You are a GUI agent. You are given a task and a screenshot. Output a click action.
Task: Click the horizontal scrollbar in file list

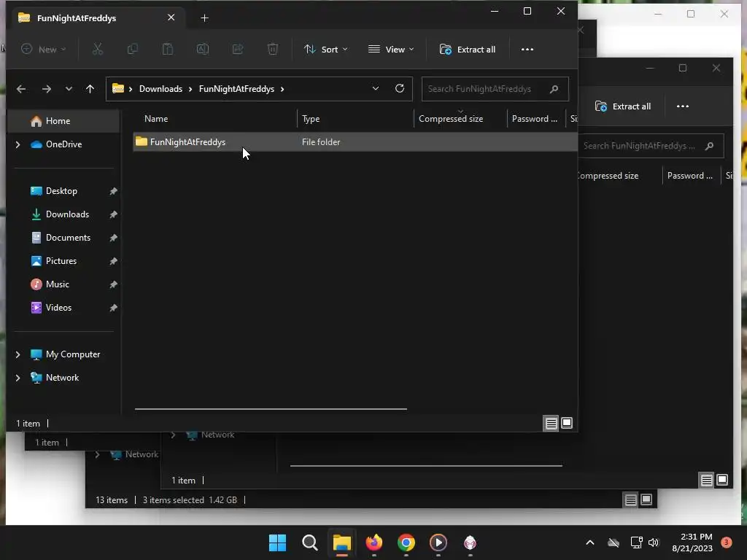coord(271,408)
